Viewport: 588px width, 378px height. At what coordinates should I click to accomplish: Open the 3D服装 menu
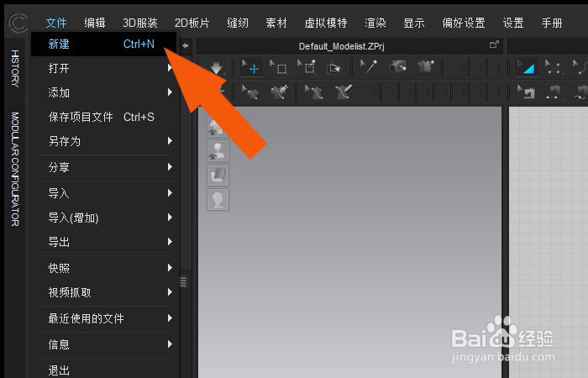[140, 23]
